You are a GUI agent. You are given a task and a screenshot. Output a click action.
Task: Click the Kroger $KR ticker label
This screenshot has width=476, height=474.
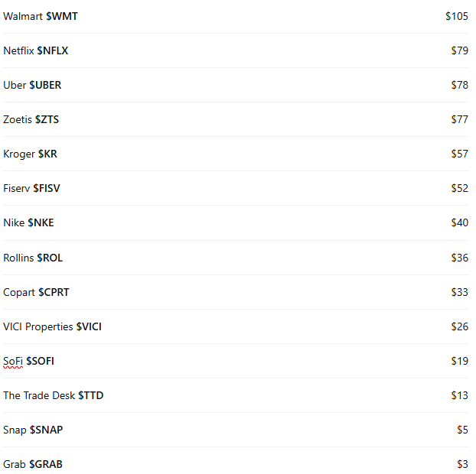pyautogui.click(x=30, y=154)
